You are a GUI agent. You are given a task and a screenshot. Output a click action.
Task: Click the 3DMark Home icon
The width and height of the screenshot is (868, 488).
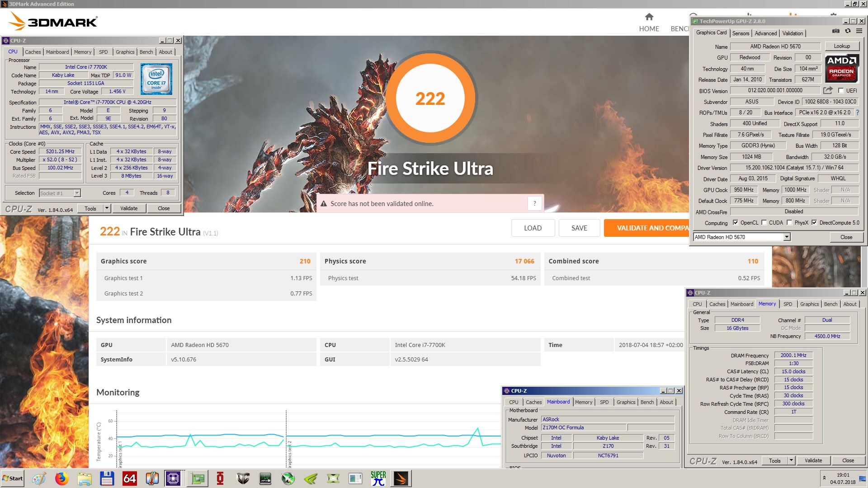649,17
